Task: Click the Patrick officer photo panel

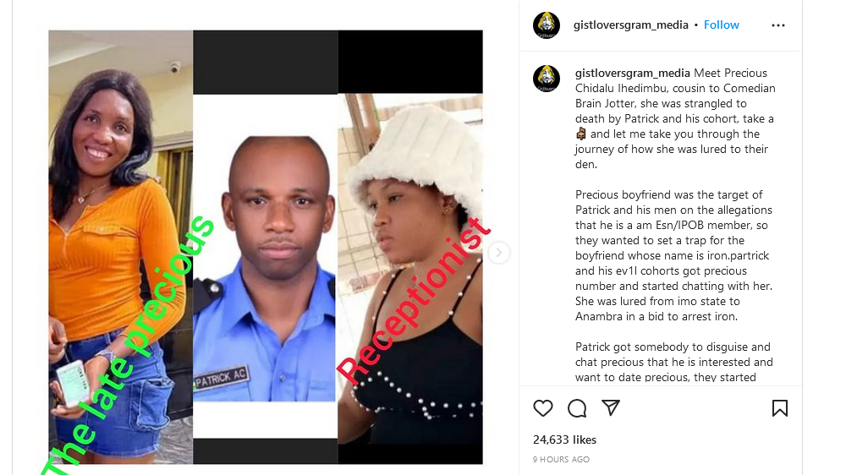Action: coord(265,247)
